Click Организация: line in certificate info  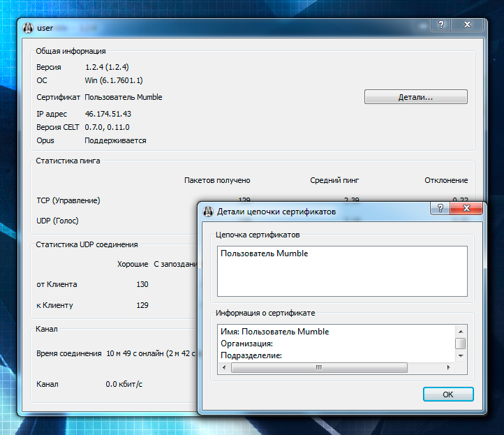pos(246,344)
